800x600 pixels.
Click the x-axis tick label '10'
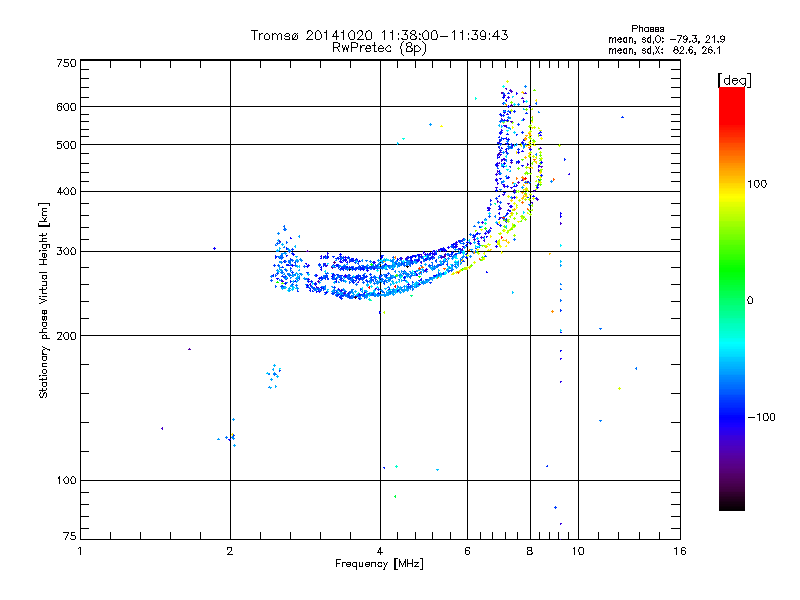point(578,551)
